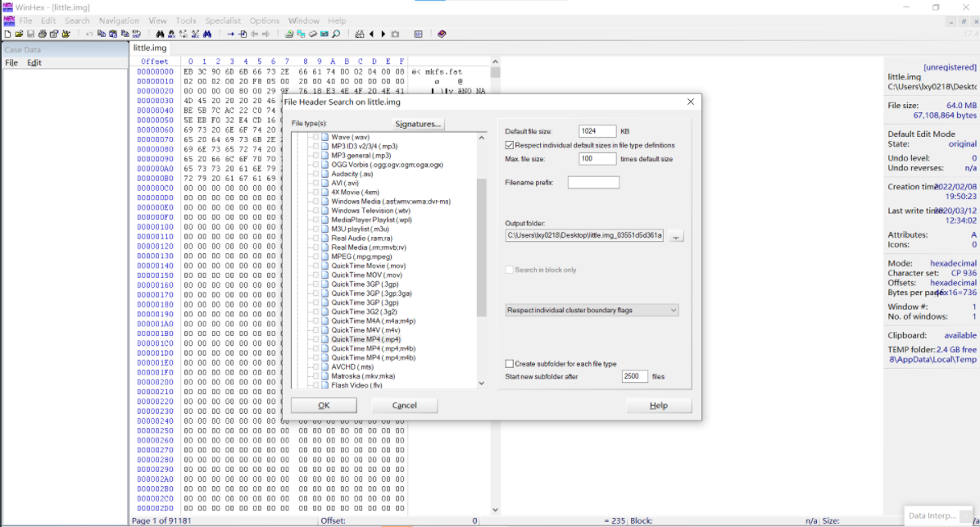Tick the MPEG (.mpg;mpeg) checkbox
Viewport: 980px width, 527px height.
[315, 257]
